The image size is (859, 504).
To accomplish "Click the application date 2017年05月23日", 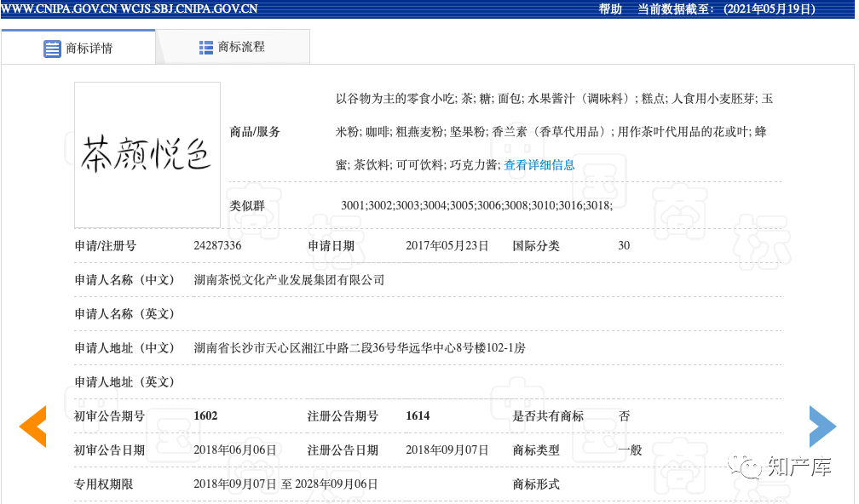I will pyautogui.click(x=447, y=246).
